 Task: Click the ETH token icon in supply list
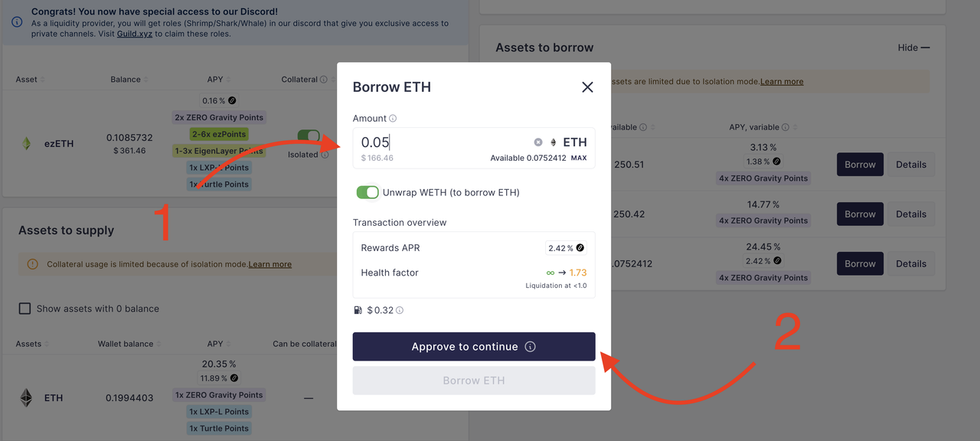(26, 398)
